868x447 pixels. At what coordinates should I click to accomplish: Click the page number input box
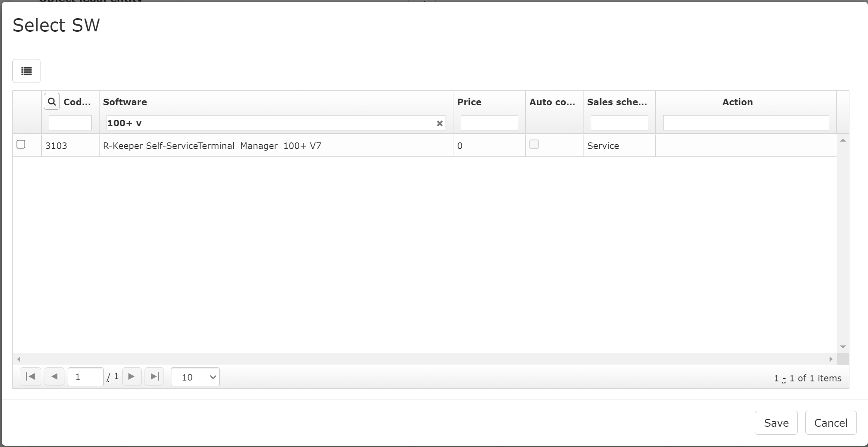(x=85, y=377)
